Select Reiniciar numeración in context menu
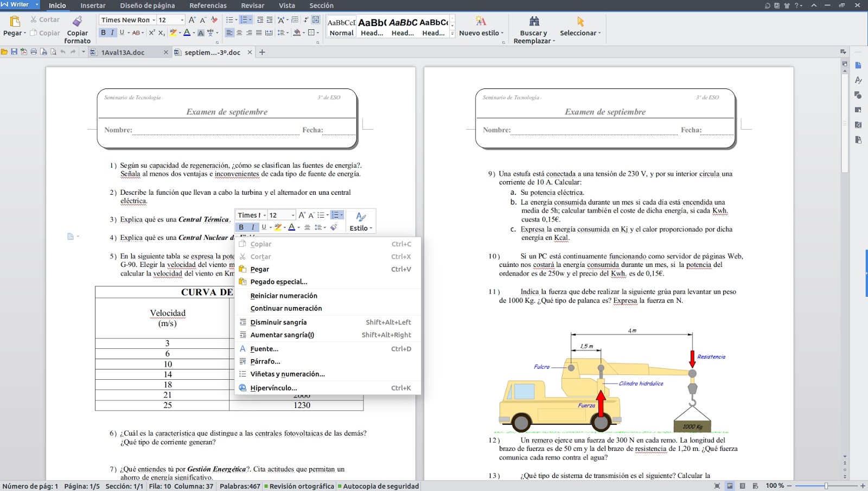The width and height of the screenshot is (868, 491). (x=328, y=296)
